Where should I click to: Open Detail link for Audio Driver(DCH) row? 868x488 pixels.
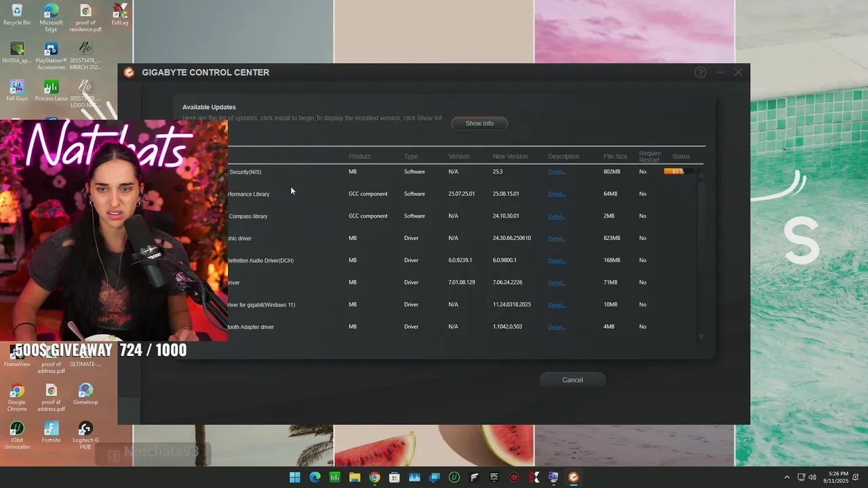tap(557, 260)
